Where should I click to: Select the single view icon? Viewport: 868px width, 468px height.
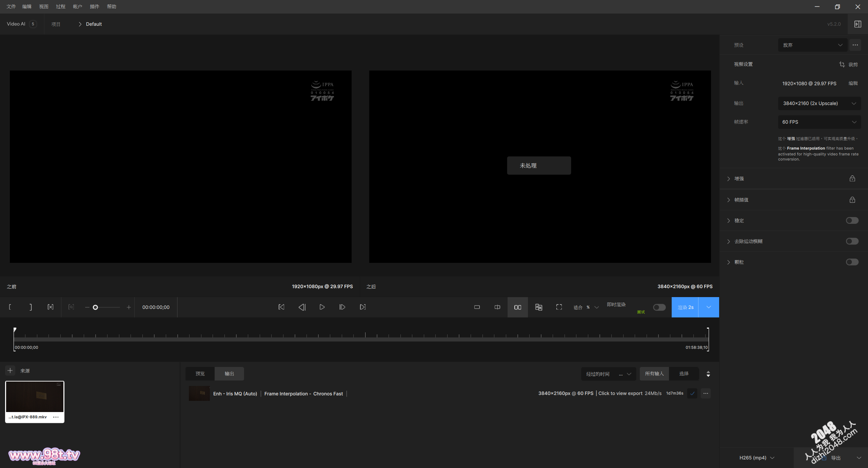(477, 307)
